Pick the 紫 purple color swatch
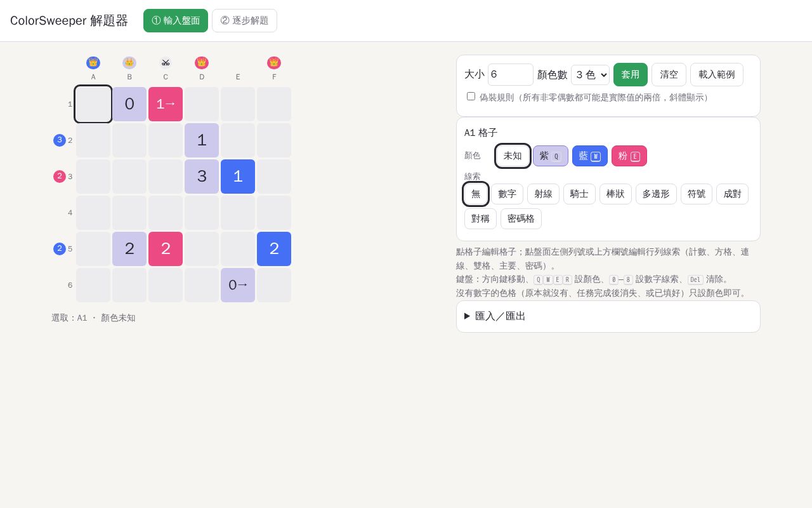Screen dimensions: 812x508 pos(551,156)
